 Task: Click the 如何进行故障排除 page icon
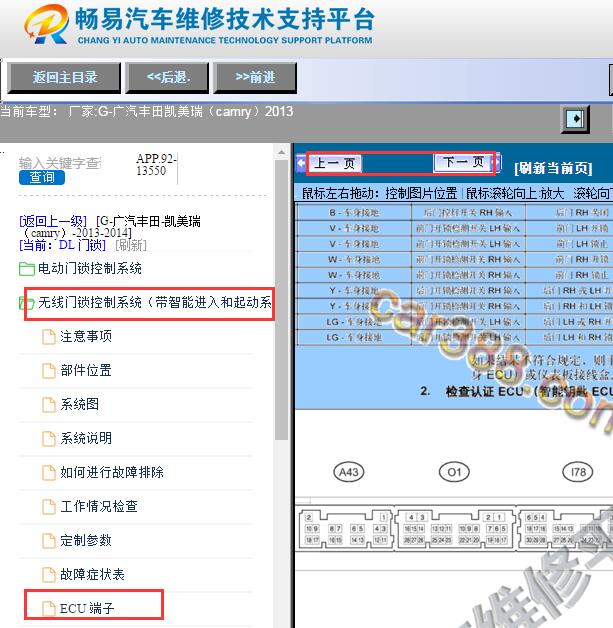pos(49,473)
